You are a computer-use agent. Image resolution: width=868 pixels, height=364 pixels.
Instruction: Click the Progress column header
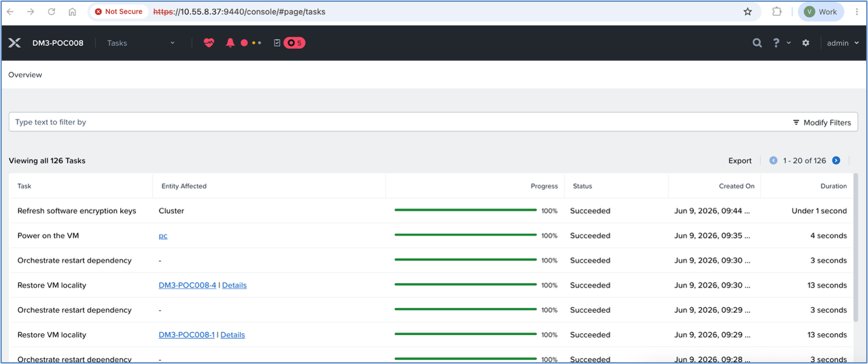[x=544, y=186]
